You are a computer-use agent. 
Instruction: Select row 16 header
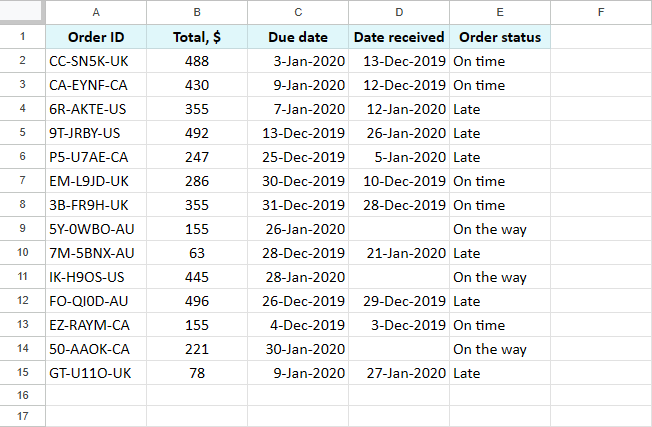22,395
